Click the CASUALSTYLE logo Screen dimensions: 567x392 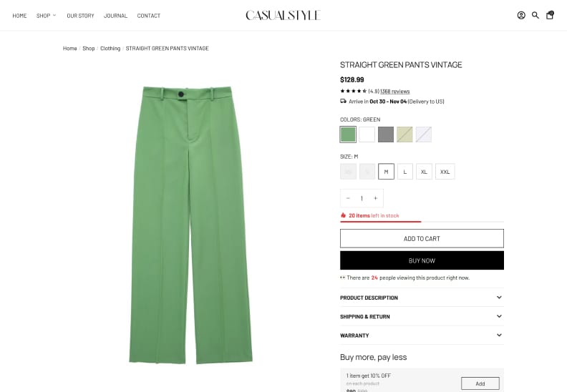283,15
